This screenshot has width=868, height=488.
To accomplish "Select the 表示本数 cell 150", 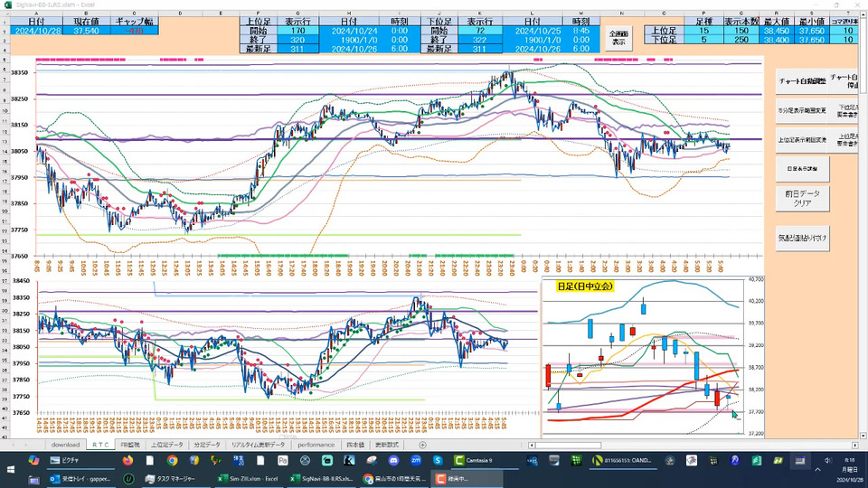I will pyautogui.click(x=741, y=31).
